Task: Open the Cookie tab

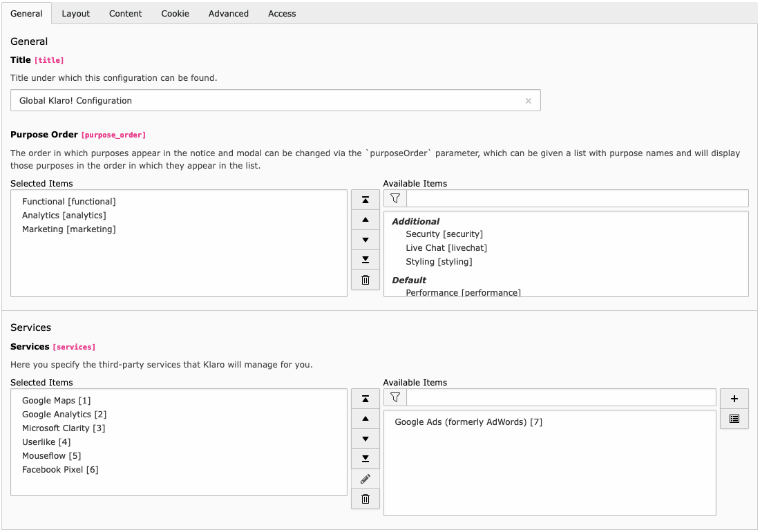Action: (175, 13)
